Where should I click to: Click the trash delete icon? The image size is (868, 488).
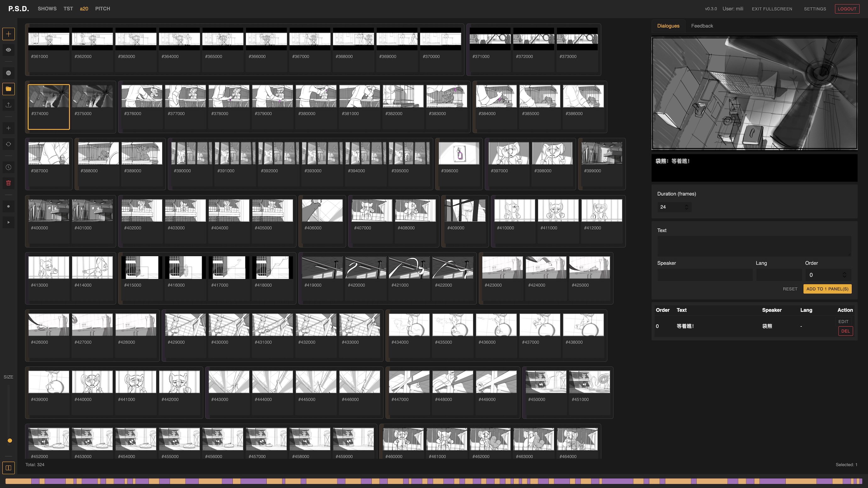(x=8, y=183)
